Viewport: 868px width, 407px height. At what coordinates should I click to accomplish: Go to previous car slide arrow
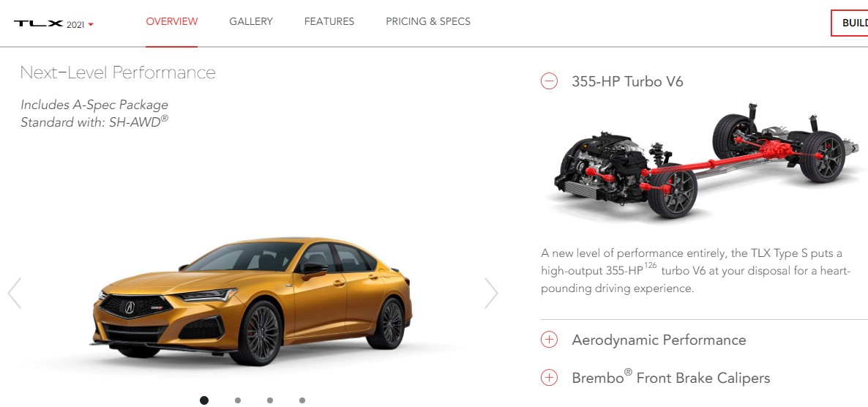pos(15,293)
